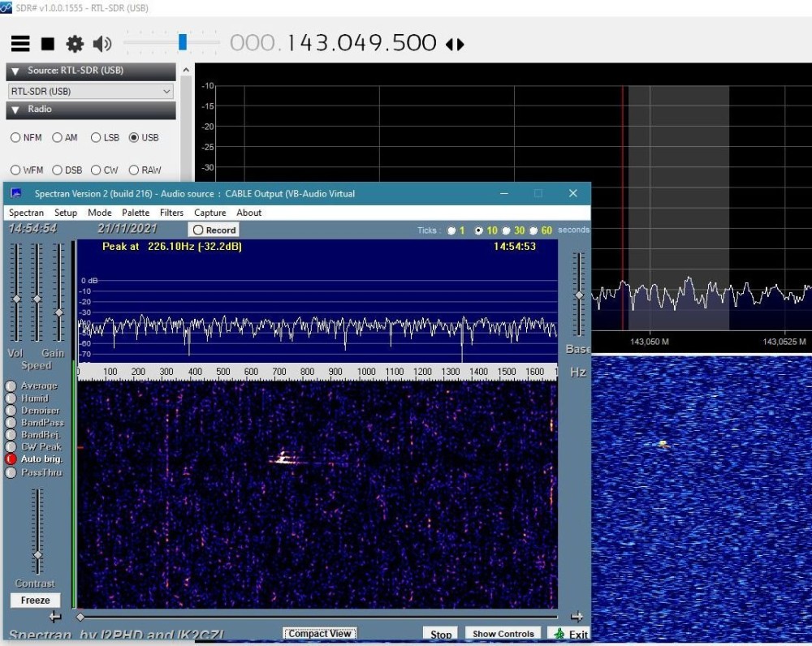Open the SDR# hamburger menu
Viewport: 812px width, 646px height.
click(x=19, y=45)
